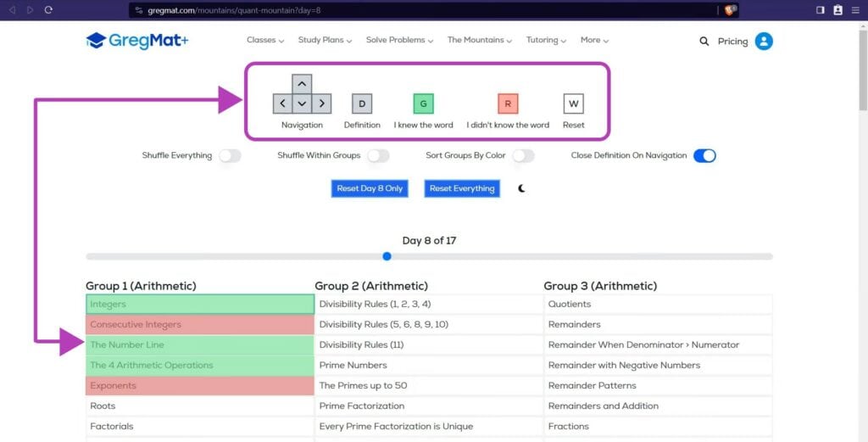Expand The Mountains menu
This screenshot has width=868, height=442.
coord(480,40)
